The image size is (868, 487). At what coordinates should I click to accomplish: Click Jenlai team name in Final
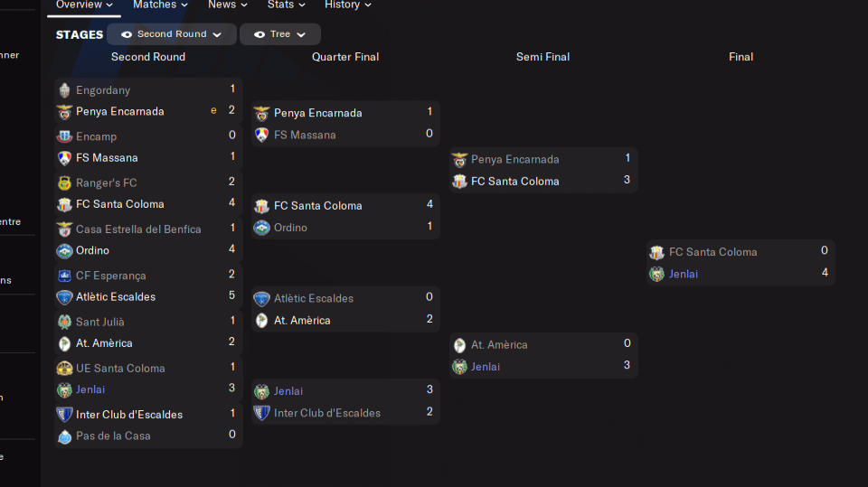click(x=684, y=274)
